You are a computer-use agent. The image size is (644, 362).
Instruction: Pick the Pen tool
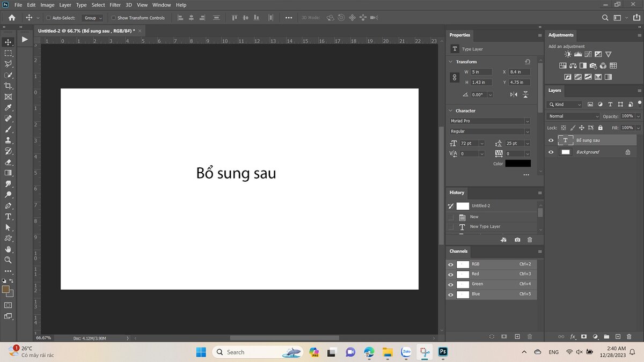8,205
